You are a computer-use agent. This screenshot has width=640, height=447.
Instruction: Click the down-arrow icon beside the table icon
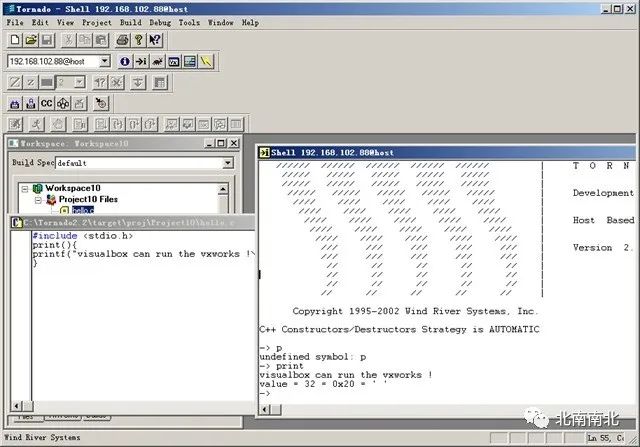[x=138, y=82]
